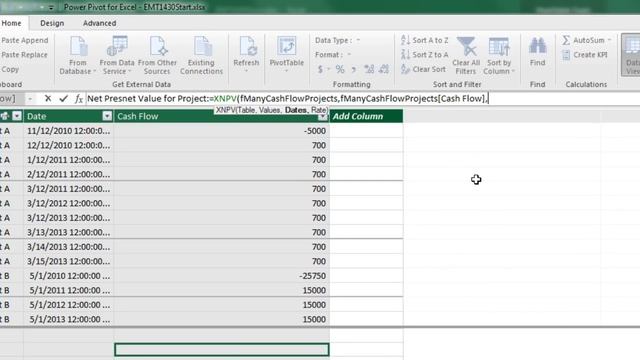The height and width of the screenshot is (360, 640).
Task: Switch to Data View
Action: tap(631, 56)
